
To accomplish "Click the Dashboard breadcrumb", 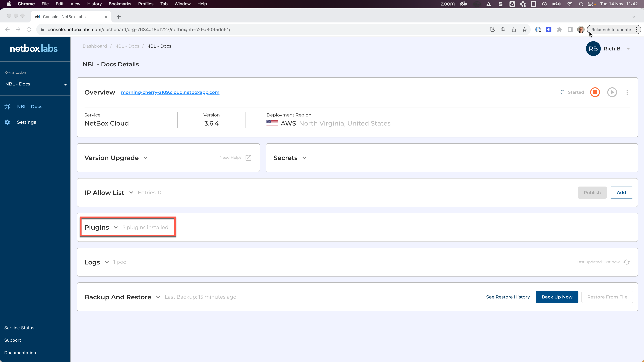I will click(95, 46).
